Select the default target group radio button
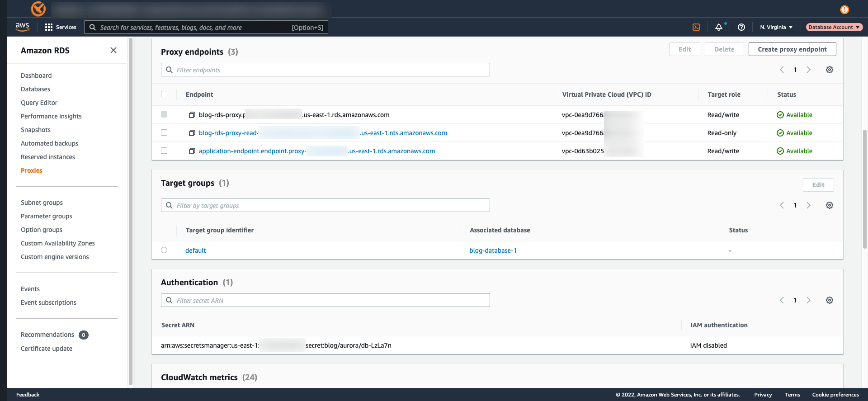 point(164,250)
